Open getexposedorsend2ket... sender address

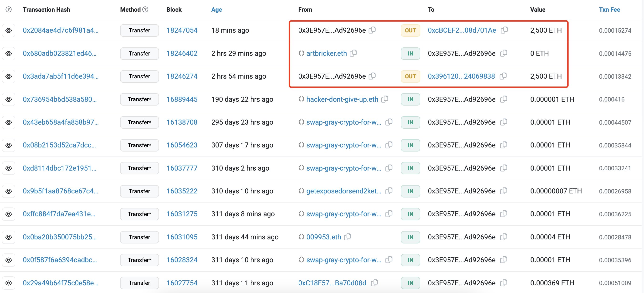click(x=344, y=191)
